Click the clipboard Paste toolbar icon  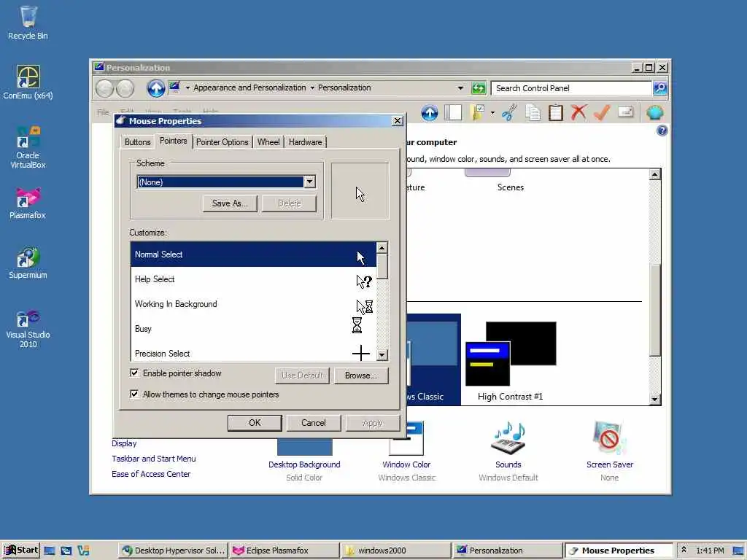pos(555,113)
